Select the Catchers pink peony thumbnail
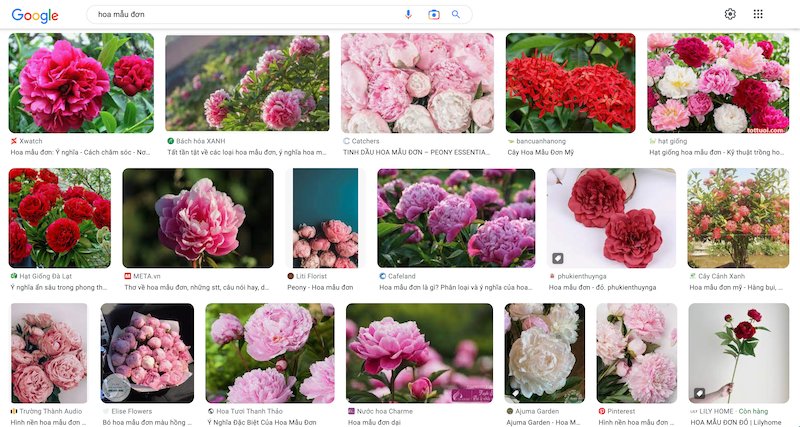 [417, 83]
